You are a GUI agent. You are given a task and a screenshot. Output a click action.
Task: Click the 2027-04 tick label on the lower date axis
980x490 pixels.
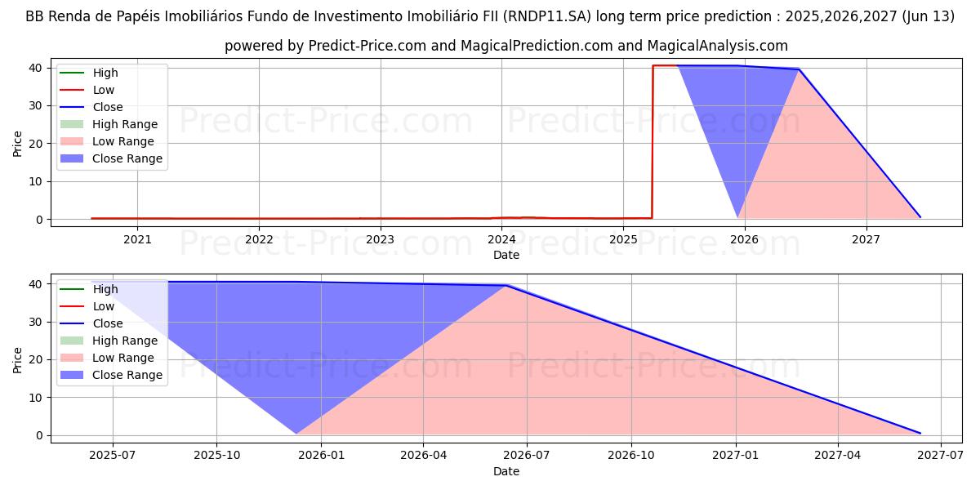click(x=839, y=456)
